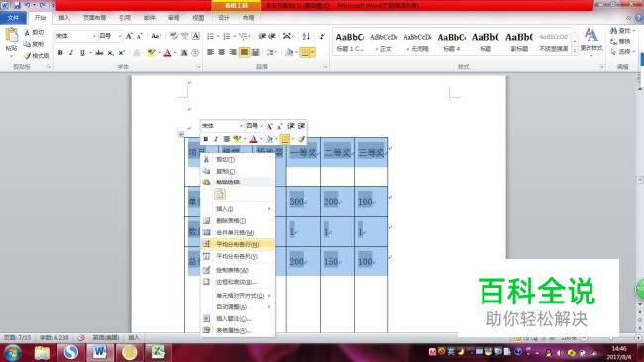Open the mini toolbar font size dropdown
The image size is (644, 362).
click(262, 126)
